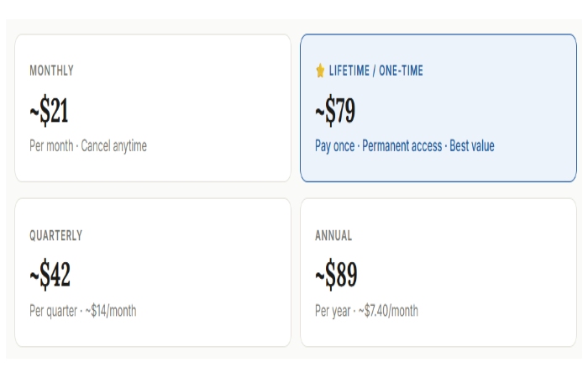Screen dimensions: 588x378
Task: Click the ~$89 annual price
Action: tap(335, 275)
